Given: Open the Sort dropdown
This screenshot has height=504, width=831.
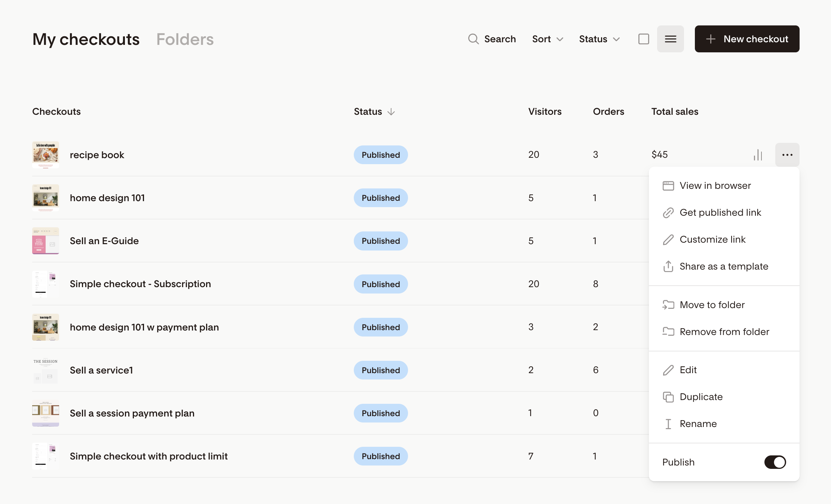Looking at the screenshot, I should 548,39.
